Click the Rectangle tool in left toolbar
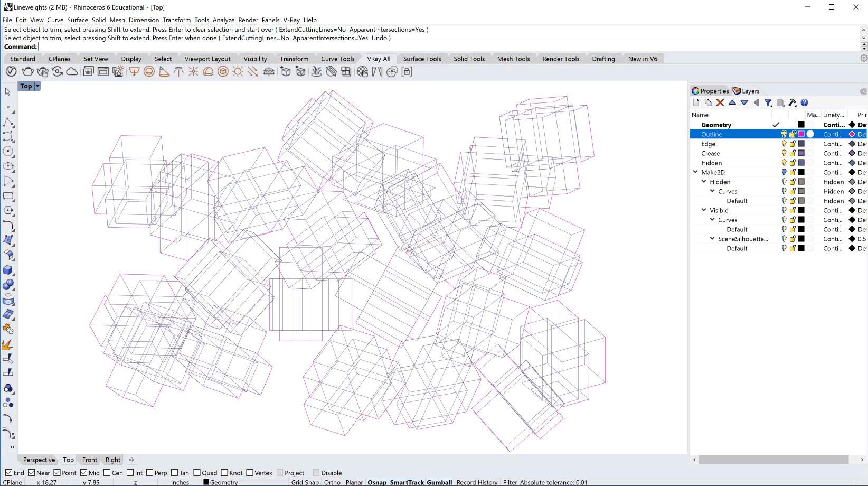Viewport: 868px width, 486px height. click(x=8, y=196)
